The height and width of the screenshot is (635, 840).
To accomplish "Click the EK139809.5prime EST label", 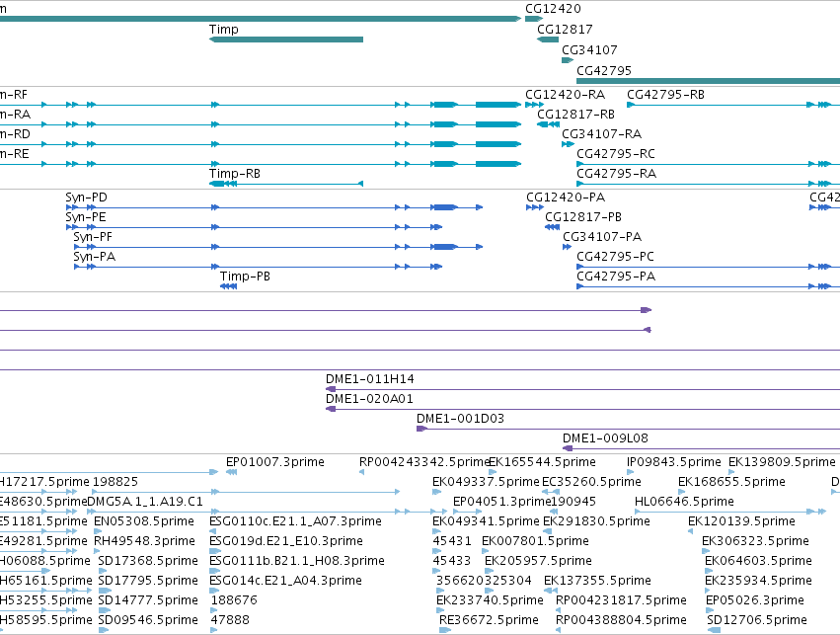I will (x=782, y=462).
